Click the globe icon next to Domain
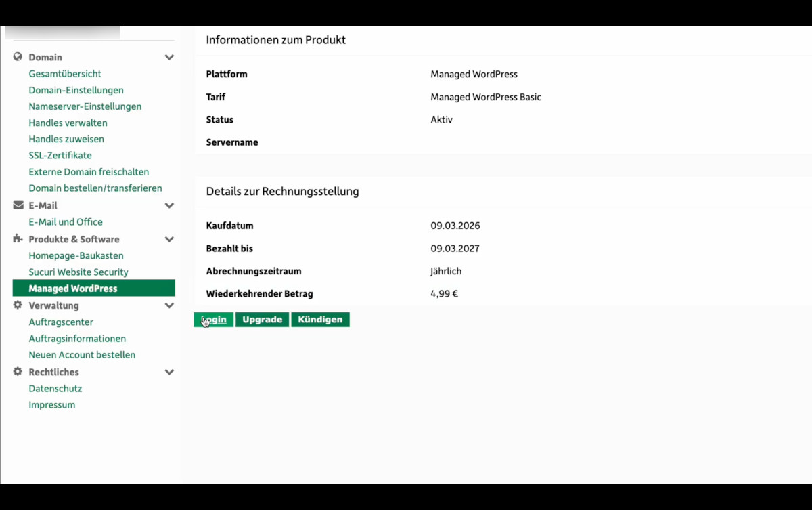The image size is (812, 510). click(x=18, y=57)
